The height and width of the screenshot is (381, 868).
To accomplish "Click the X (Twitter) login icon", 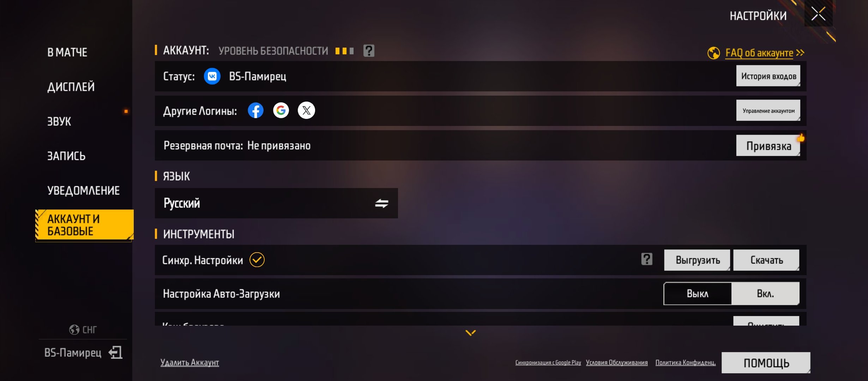I will tap(306, 110).
